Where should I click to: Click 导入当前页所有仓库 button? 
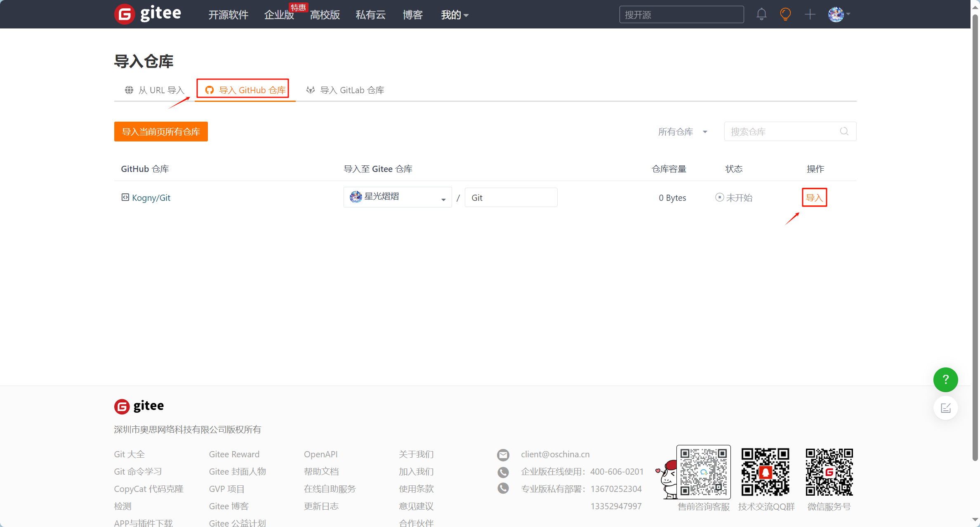coord(161,132)
